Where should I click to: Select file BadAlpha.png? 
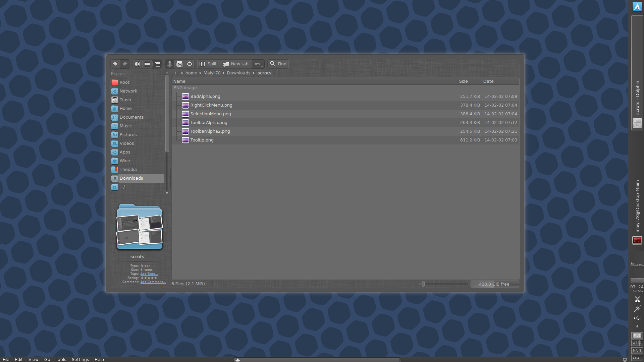[x=345, y=96]
